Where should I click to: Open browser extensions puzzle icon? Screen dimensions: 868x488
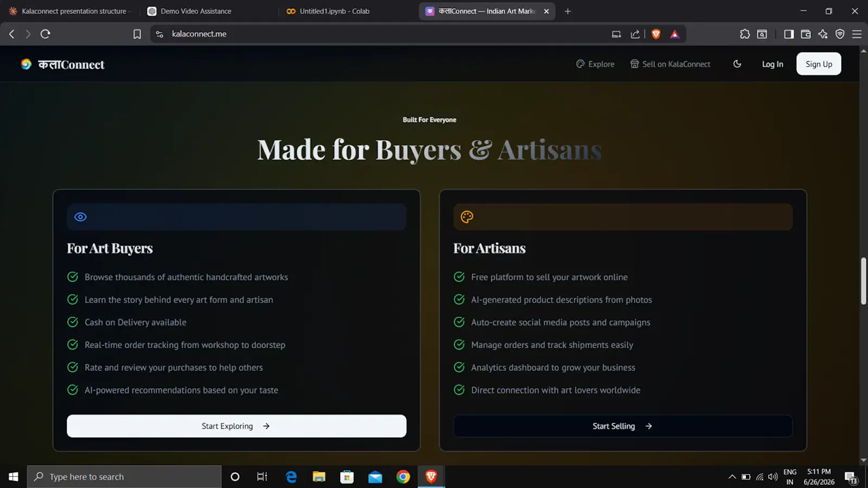(745, 34)
